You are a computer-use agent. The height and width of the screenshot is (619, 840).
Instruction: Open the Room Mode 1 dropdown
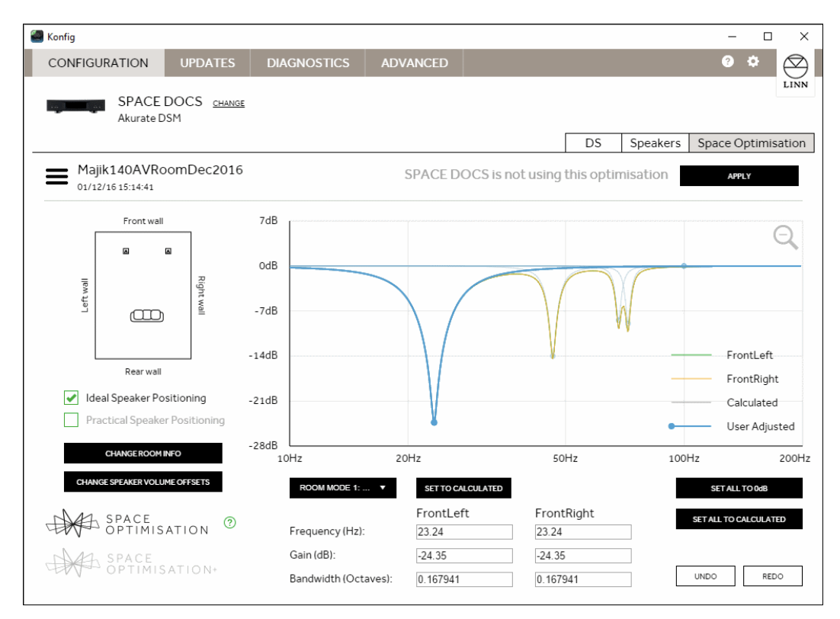click(343, 488)
